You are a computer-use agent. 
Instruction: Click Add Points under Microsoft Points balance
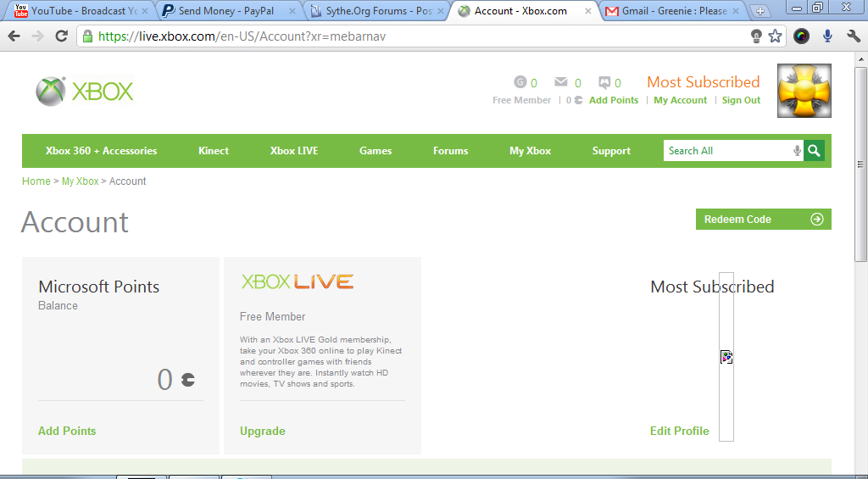67,431
